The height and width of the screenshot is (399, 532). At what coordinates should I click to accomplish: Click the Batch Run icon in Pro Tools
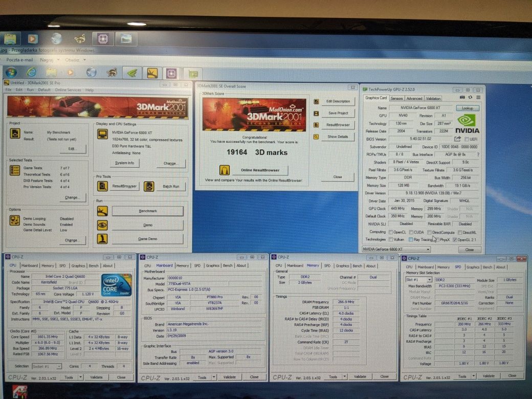coord(149,186)
